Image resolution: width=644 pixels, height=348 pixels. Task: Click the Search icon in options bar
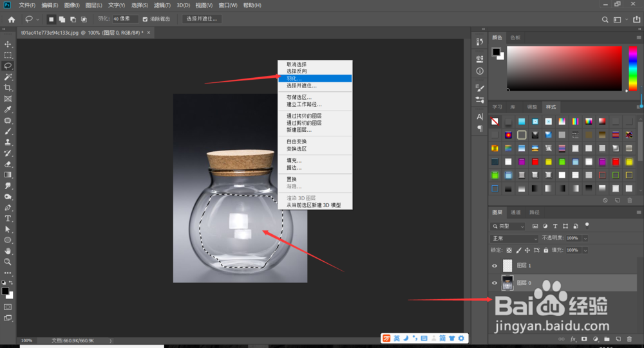click(x=605, y=19)
